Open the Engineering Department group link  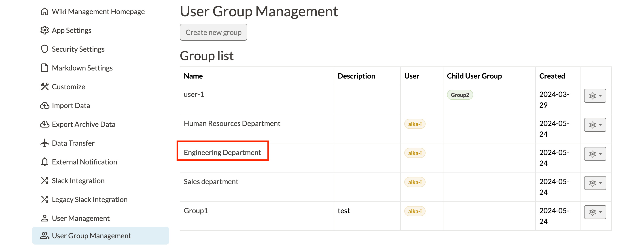tap(222, 152)
